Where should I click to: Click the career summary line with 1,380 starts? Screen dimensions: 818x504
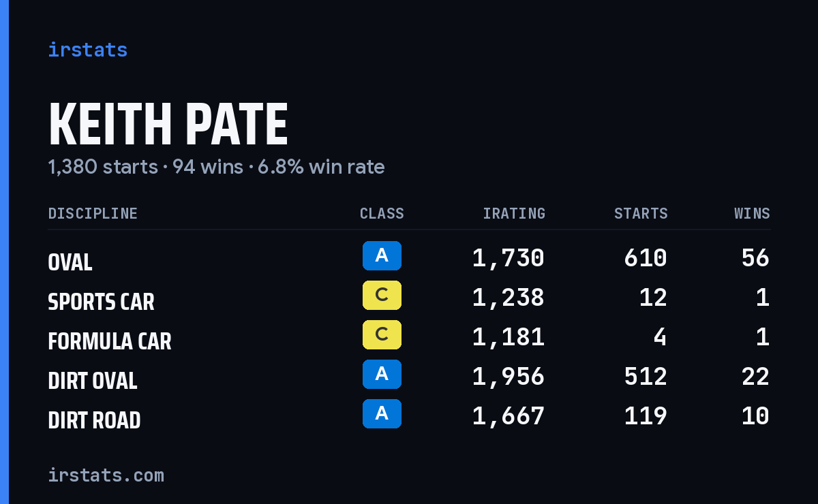216,167
